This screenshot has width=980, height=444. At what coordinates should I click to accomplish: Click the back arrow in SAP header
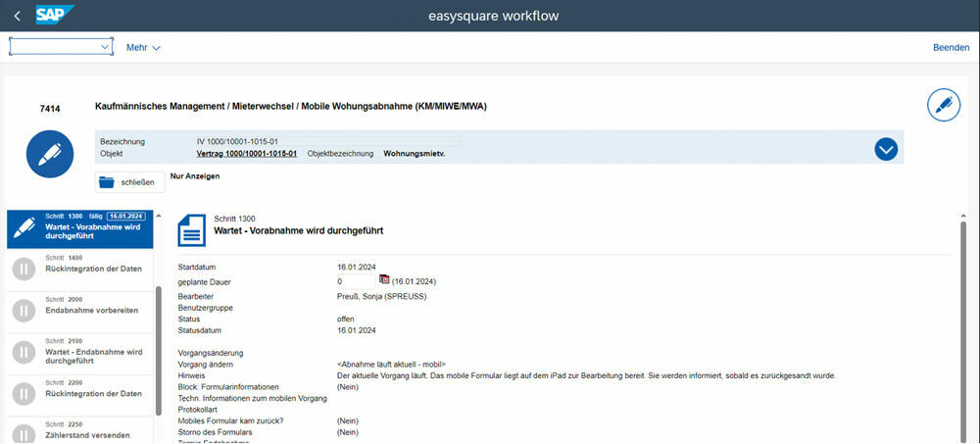coord(17,16)
